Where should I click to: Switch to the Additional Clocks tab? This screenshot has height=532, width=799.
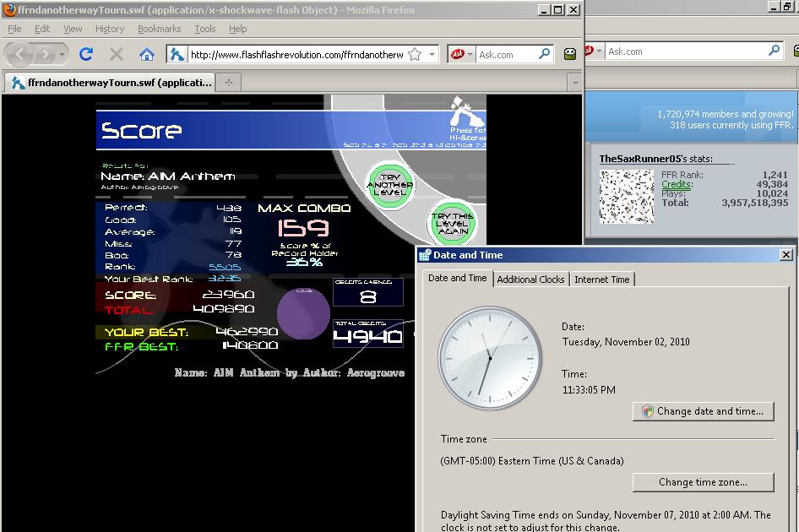[530, 280]
